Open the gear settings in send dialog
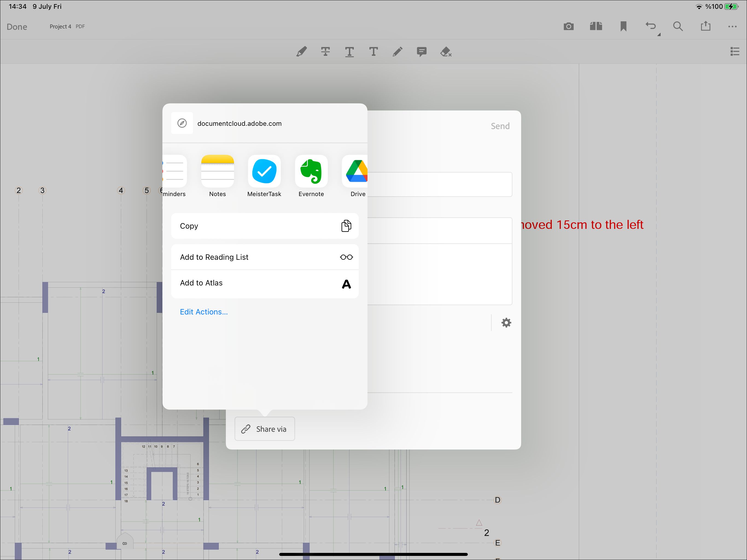 tap(506, 323)
